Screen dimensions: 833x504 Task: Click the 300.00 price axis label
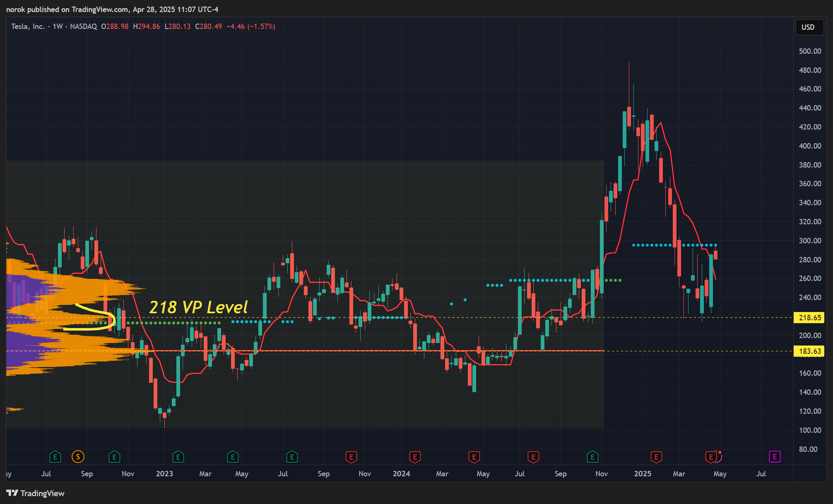coord(810,241)
